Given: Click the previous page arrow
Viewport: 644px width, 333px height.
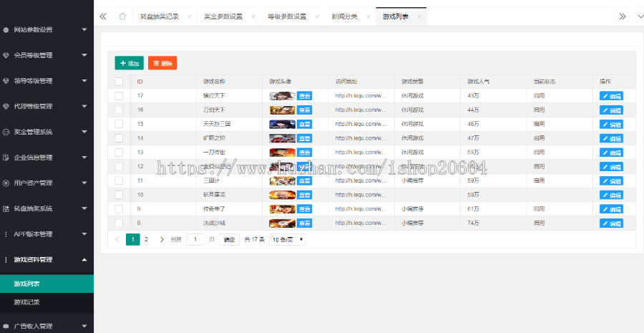Looking at the screenshot, I should (117, 239).
